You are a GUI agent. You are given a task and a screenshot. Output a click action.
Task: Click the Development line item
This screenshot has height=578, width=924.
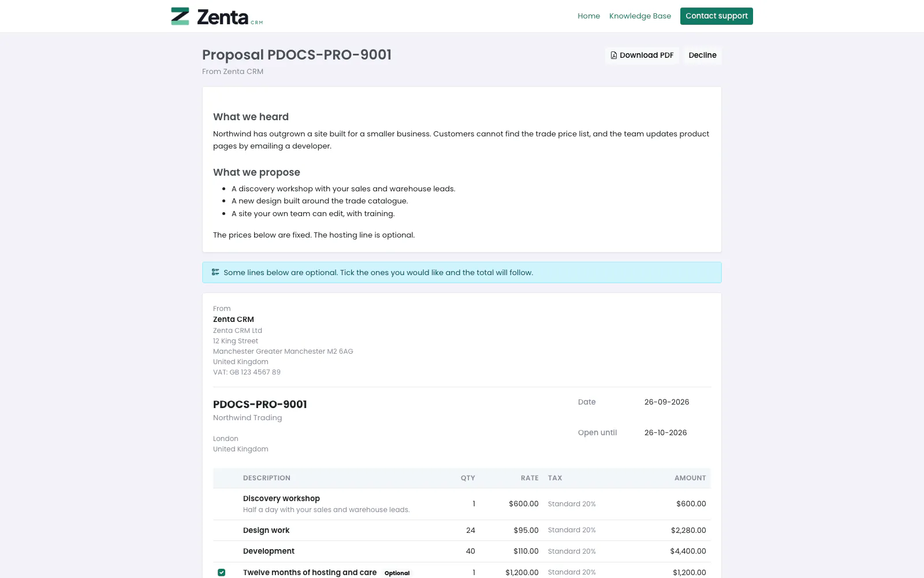click(x=269, y=551)
